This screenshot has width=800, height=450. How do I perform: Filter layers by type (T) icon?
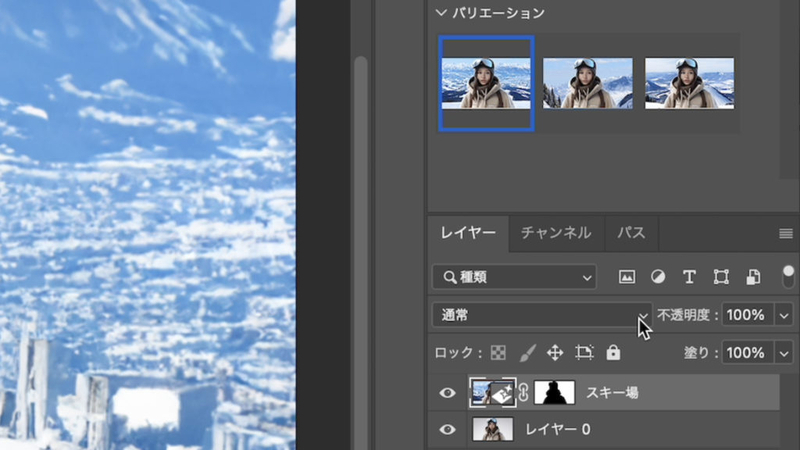click(689, 277)
